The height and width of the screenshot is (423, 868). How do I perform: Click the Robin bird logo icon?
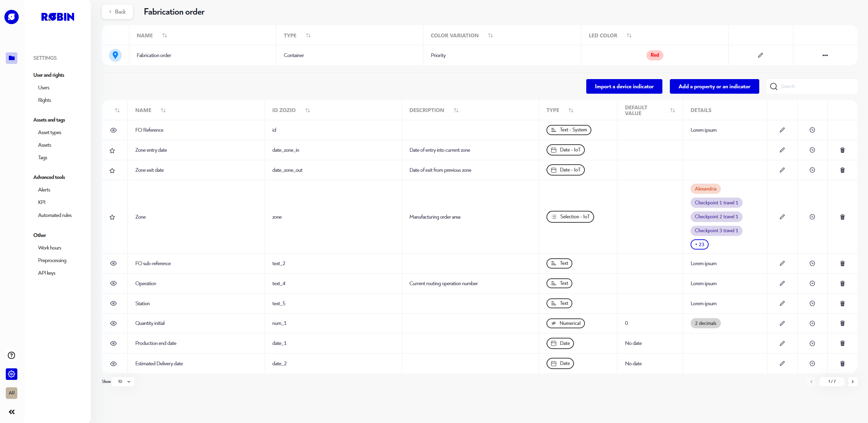pyautogui.click(x=12, y=17)
